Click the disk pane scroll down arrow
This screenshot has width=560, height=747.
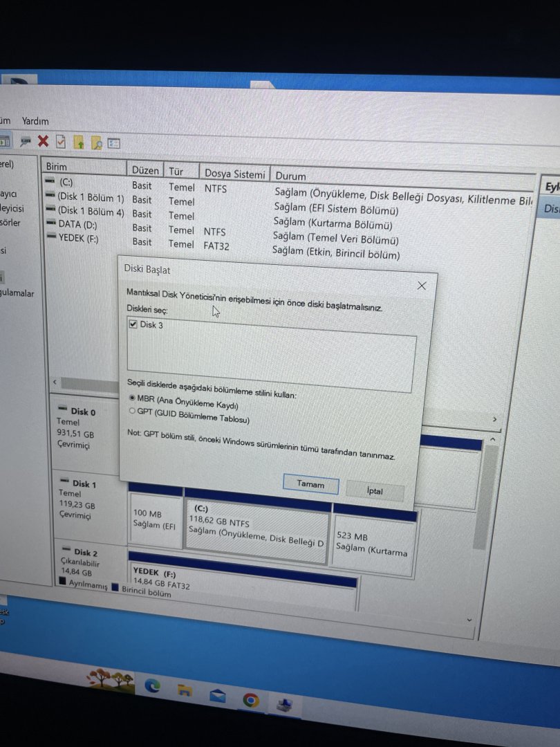(469, 620)
